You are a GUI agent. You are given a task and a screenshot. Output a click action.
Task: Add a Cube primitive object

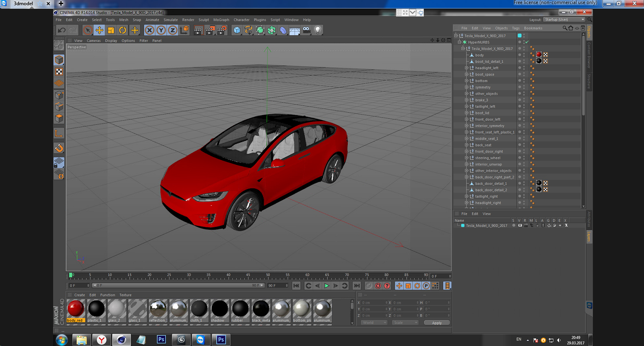coord(237,30)
